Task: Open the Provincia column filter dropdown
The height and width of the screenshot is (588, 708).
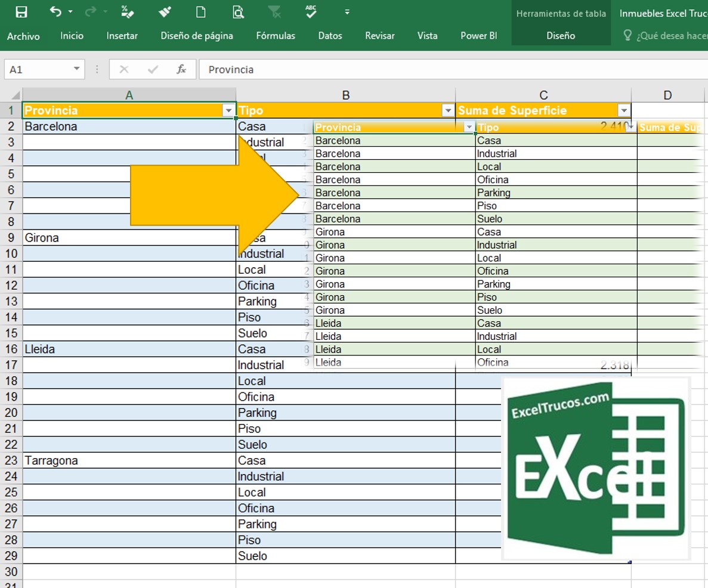Action: coord(228,110)
